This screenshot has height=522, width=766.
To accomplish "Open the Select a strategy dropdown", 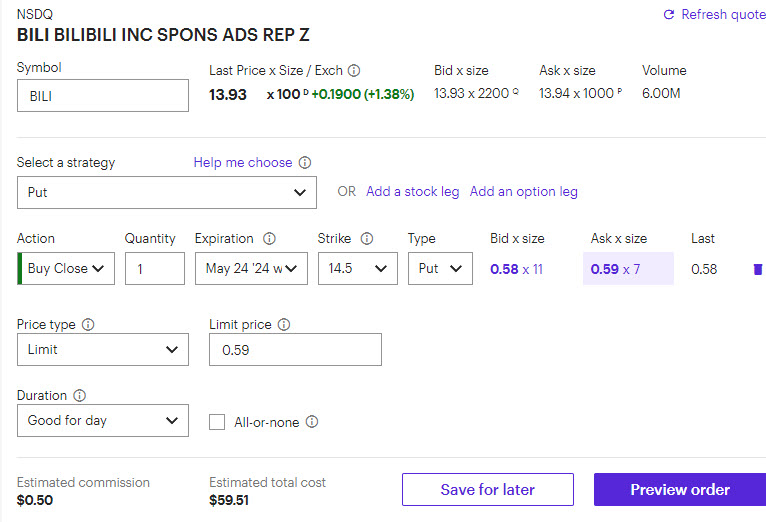I will pyautogui.click(x=167, y=192).
